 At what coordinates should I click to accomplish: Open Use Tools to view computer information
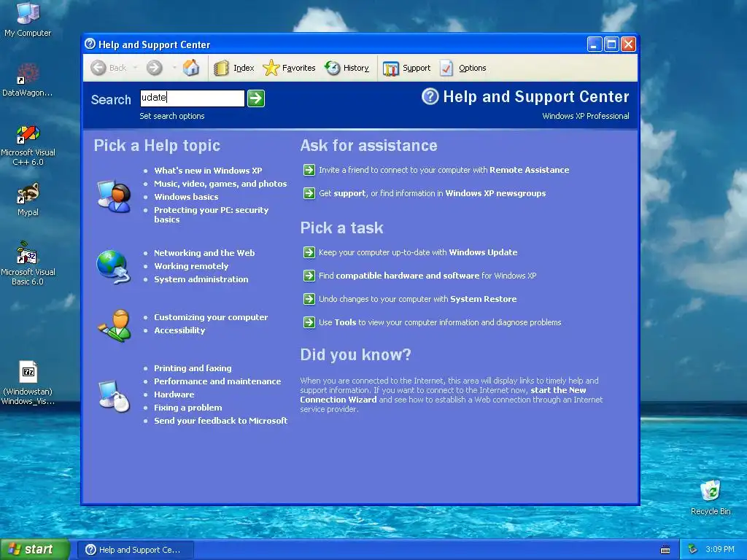pyautogui.click(x=440, y=322)
